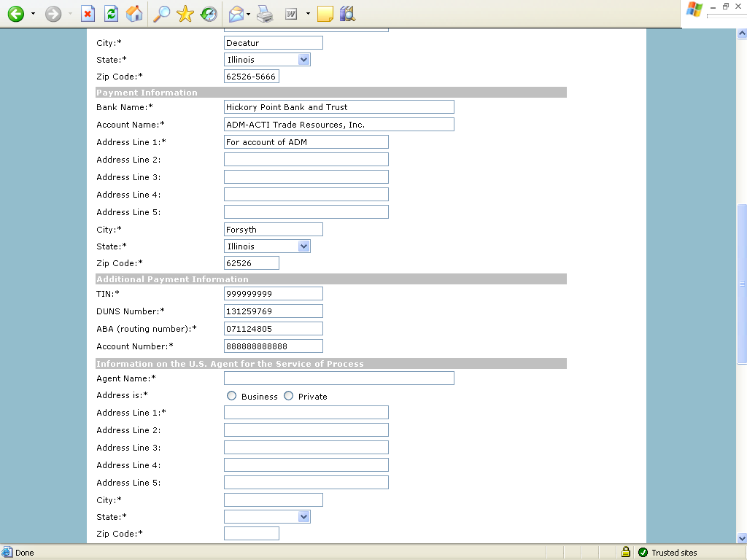
Task: Click the vertical scrollbar down arrow
Action: pos(742,539)
